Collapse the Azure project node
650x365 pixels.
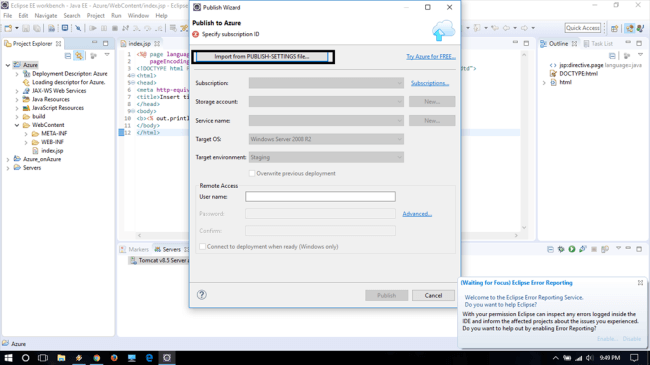click(x=8, y=65)
